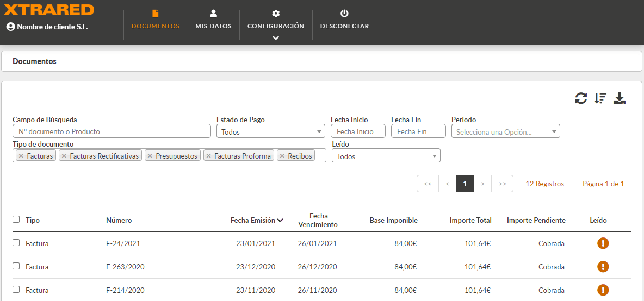The image size is (644, 301).
Task: Go to next page of results
Action: 482,184
